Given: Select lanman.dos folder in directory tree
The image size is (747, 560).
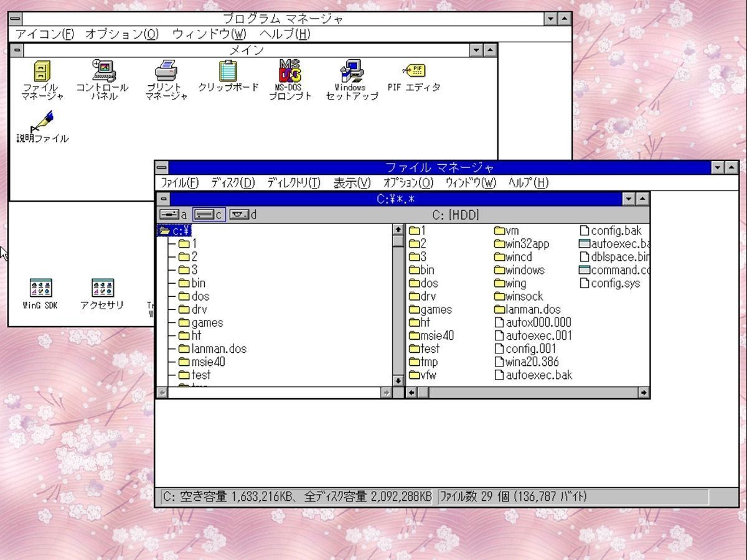Looking at the screenshot, I should pos(212,348).
